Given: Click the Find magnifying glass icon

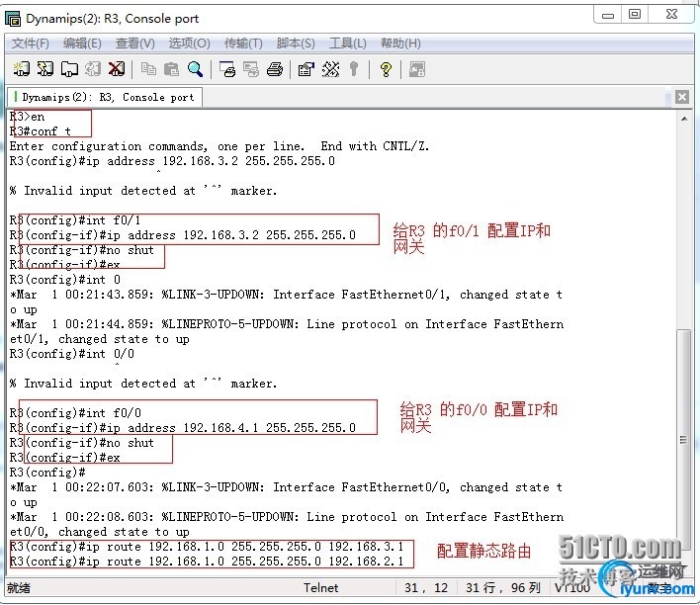Looking at the screenshot, I should click(195, 69).
